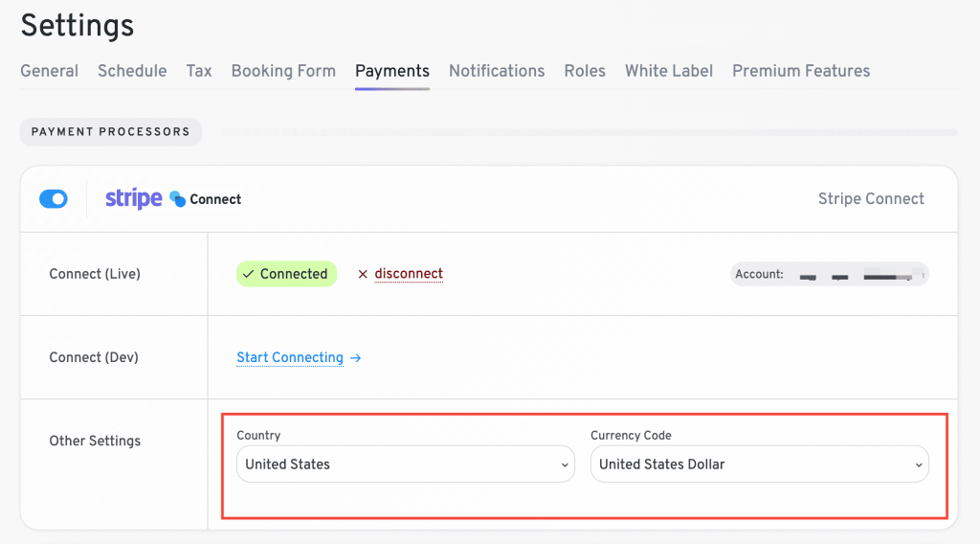Switch to the Roles tab

click(x=585, y=71)
